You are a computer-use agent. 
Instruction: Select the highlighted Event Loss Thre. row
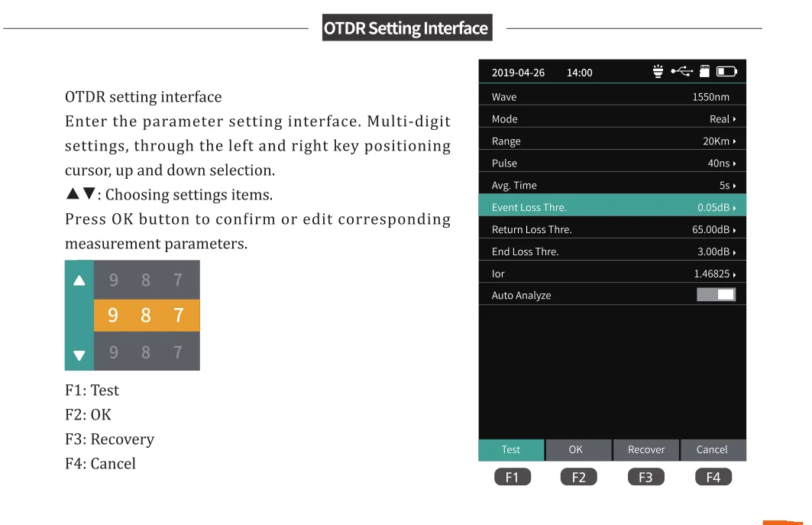point(612,207)
